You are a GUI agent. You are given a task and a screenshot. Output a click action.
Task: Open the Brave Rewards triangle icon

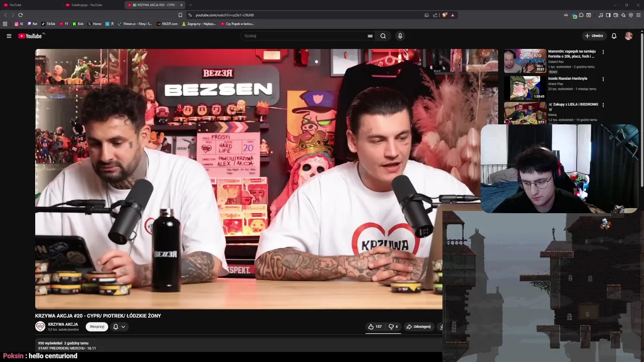pyautogui.click(x=453, y=15)
